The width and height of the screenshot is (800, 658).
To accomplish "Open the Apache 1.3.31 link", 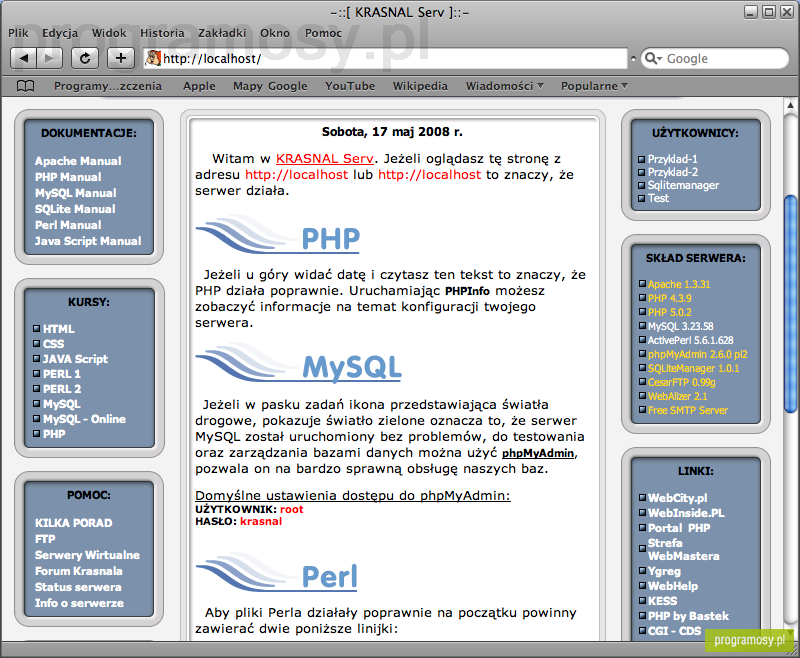I will pyautogui.click(x=679, y=285).
